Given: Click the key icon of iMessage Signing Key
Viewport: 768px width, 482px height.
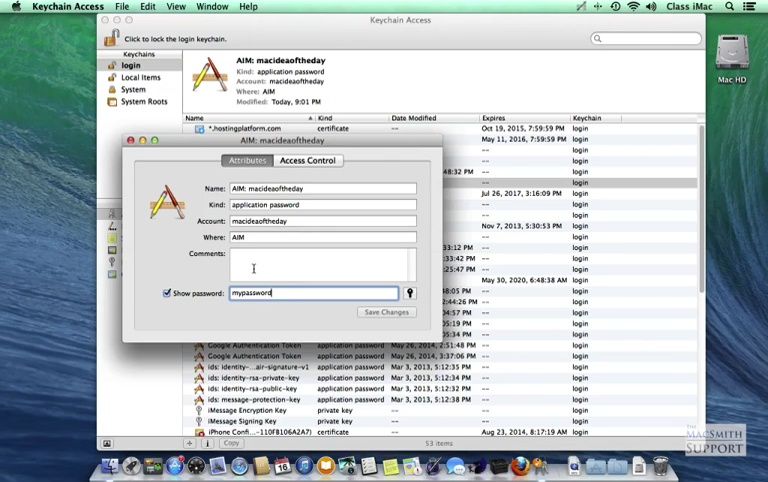Looking at the screenshot, I should pos(199,421).
